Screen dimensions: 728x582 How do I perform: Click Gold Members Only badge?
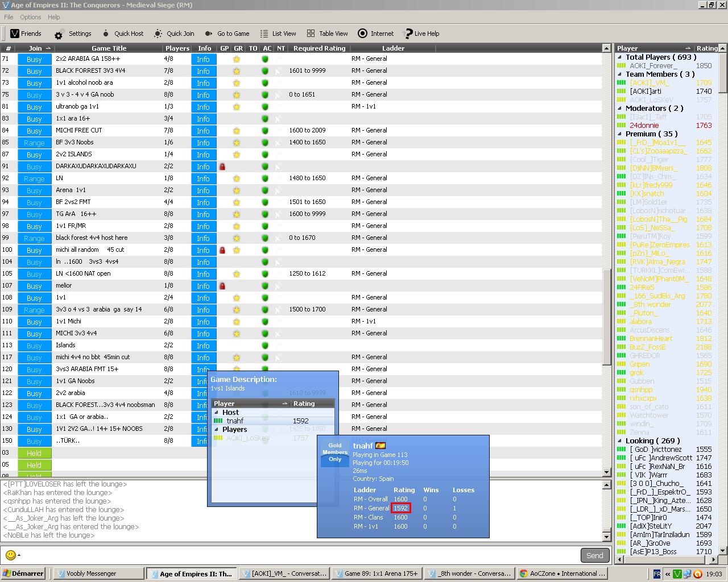point(335,452)
